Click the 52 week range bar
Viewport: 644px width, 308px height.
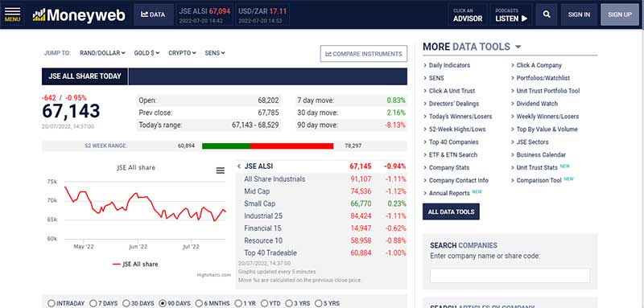coord(268,146)
